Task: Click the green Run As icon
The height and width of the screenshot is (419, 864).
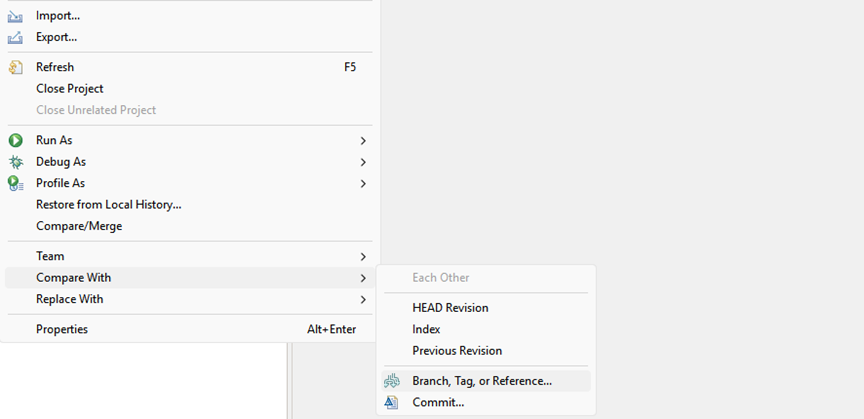Action: (15, 141)
